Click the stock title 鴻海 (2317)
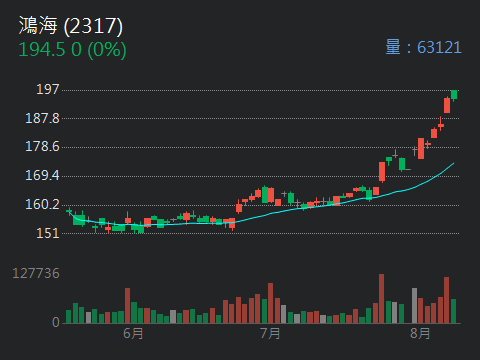Viewport: 480px width, 360px height. coord(71,26)
